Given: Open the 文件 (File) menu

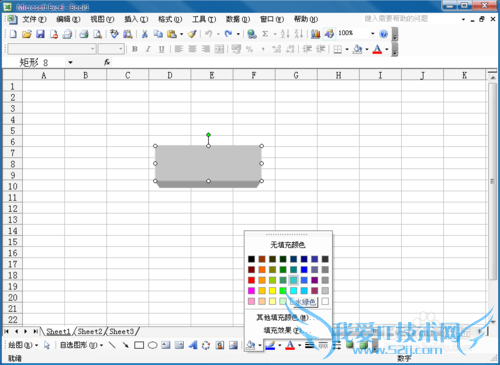Looking at the screenshot, I should [34, 19].
